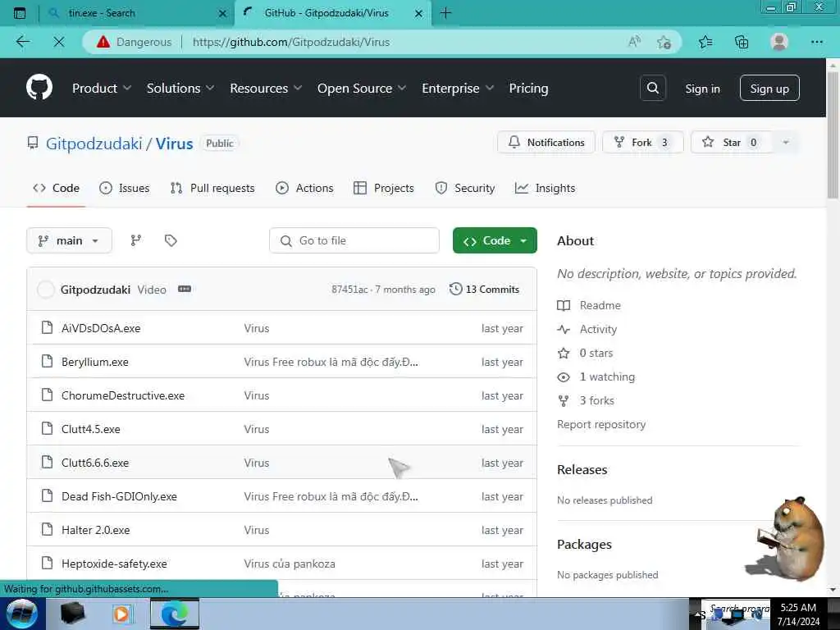This screenshot has width=840, height=630.
Task: Open the browser Settings and more menu
Action: (816, 42)
